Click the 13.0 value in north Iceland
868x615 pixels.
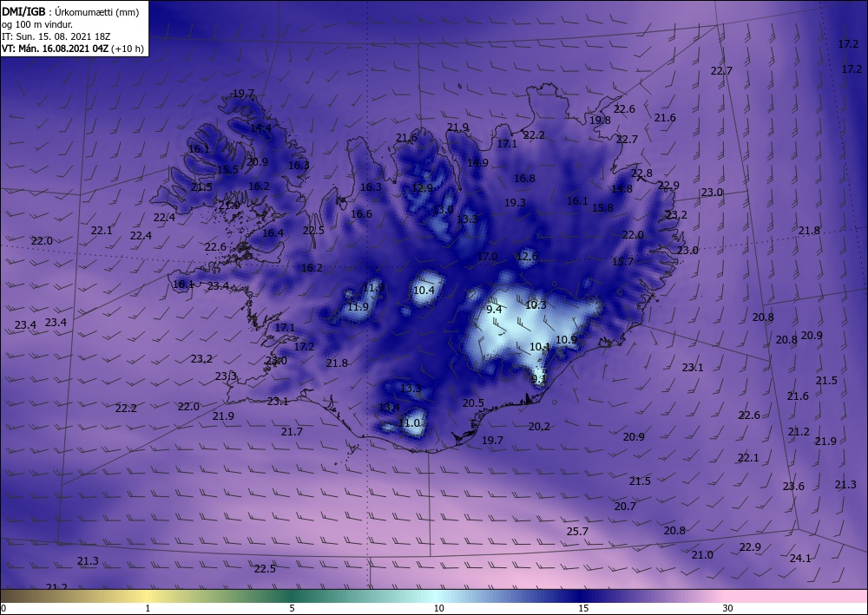[x=443, y=210]
